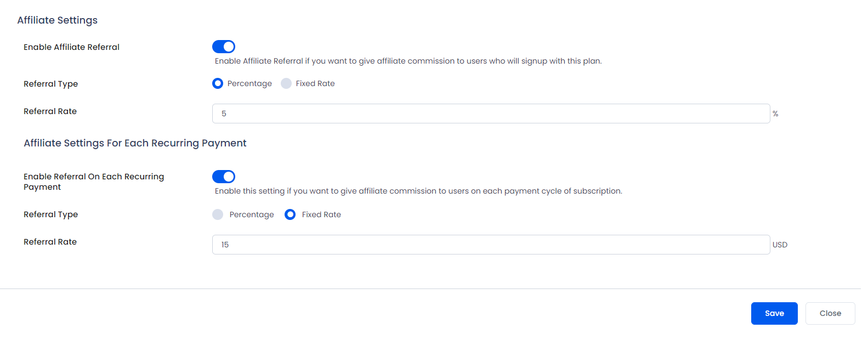Toggle the Enable Affiliate Referral switch
Screen dimensions: 868x345
coord(224,47)
